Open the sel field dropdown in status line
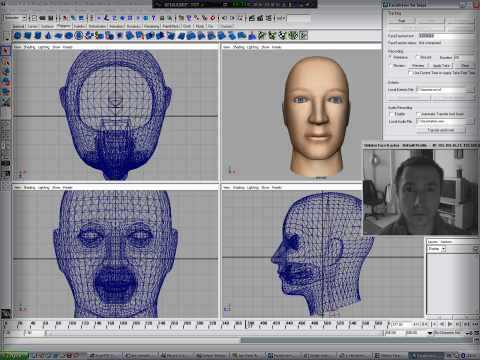This screenshot has height=360, width=480. 281,18
